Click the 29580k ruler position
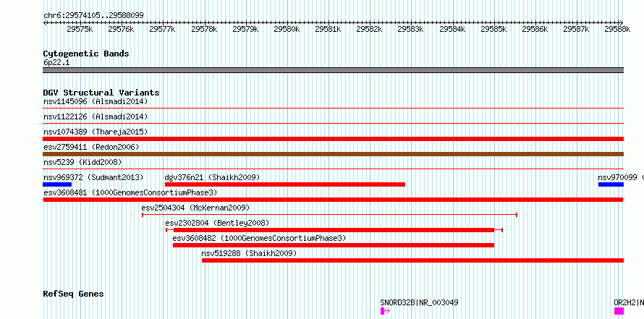Screen dimensions: 644x319 (x=287, y=29)
